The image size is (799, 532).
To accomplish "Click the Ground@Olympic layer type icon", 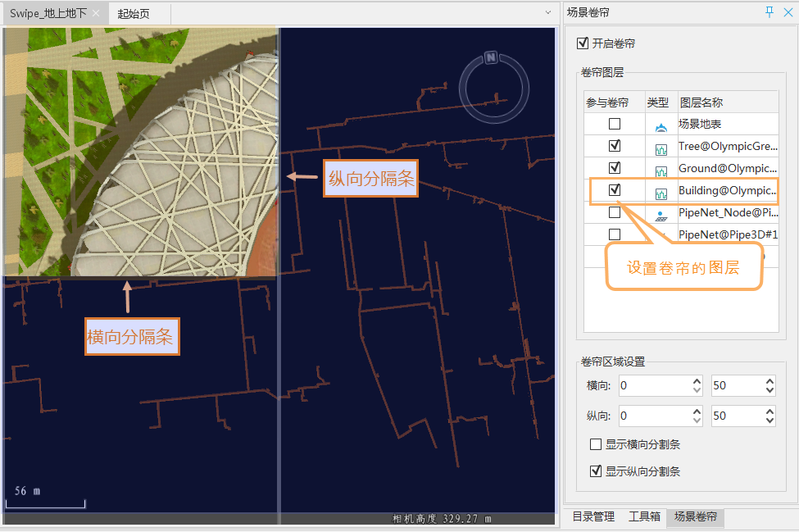I will pyautogui.click(x=661, y=171).
